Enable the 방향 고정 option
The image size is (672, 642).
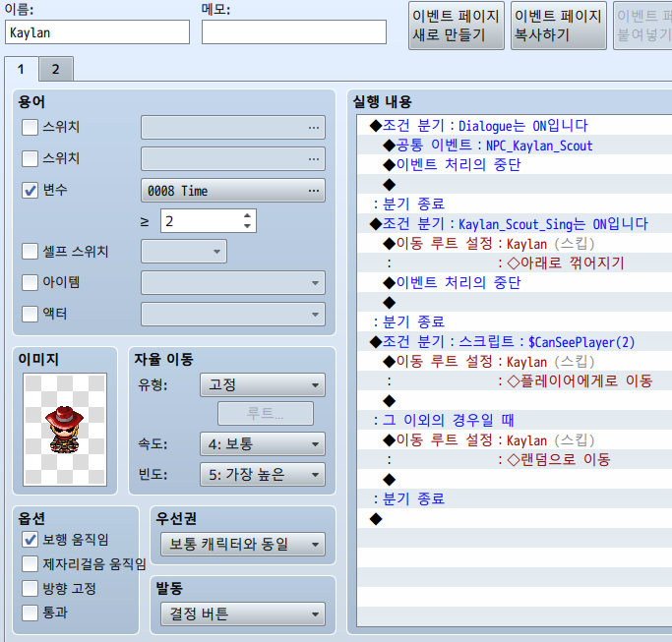(30, 589)
